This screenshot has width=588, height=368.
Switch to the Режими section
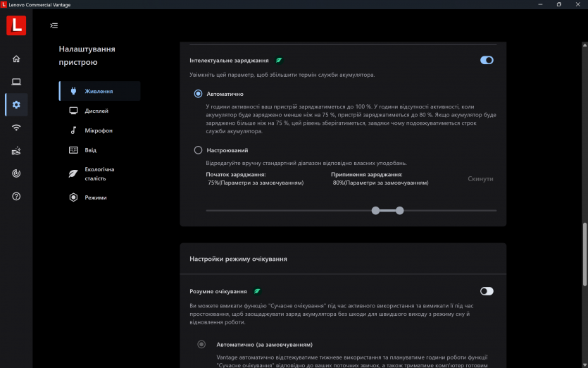tap(96, 197)
